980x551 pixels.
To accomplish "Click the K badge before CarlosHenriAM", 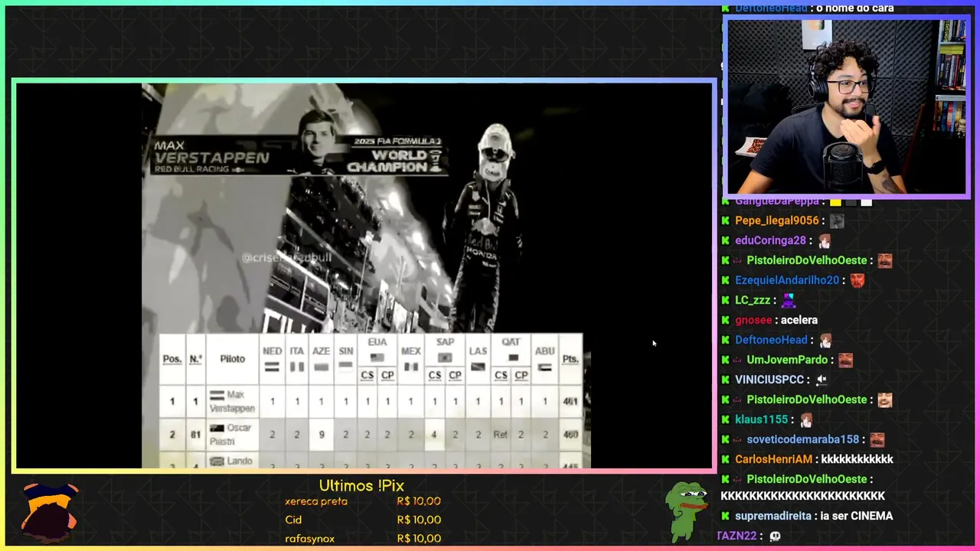I will pos(726,459).
